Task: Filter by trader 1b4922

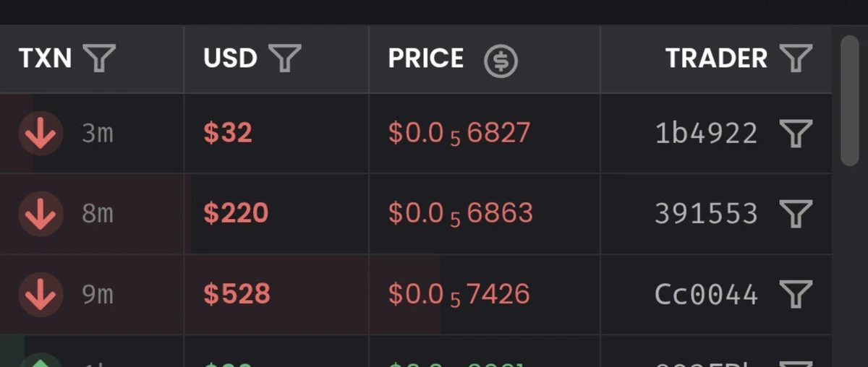Action: click(x=796, y=134)
